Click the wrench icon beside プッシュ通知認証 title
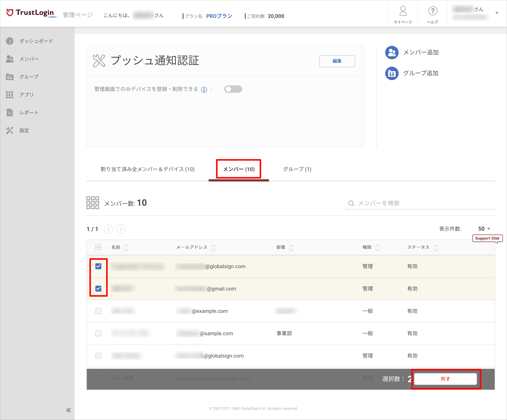 [99, 61]
